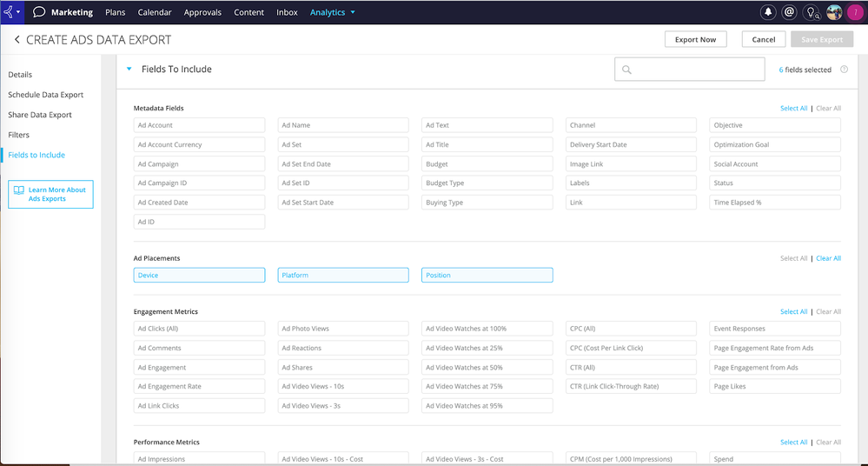Toggle the Image Link field
This screenshot has height=466, width=868.
[x=631, y=164]
